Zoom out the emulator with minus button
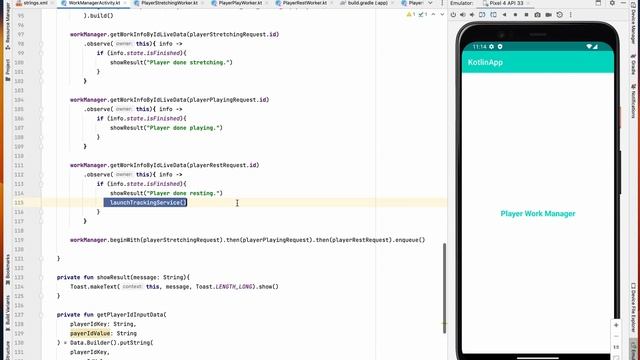Image resolution: width=640 pixels, height=360 pixels. tap(616, 336)
